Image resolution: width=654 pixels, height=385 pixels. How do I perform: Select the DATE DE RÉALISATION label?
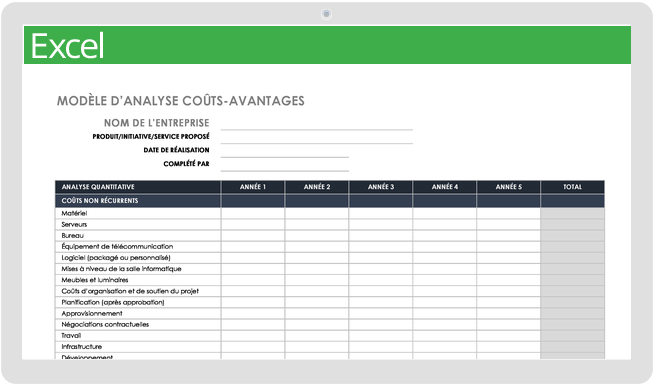pyautogui.click(x=176, y=150)
